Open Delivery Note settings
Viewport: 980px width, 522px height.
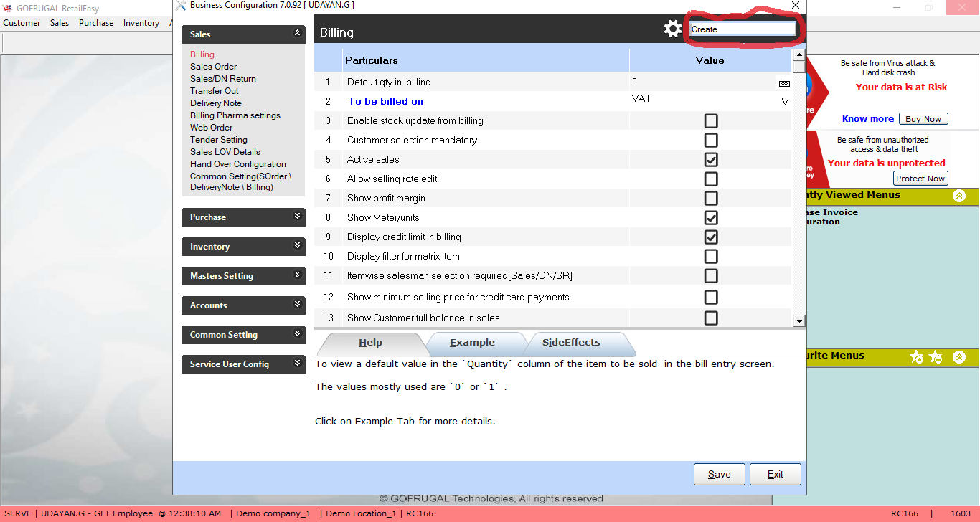[216, 103]
